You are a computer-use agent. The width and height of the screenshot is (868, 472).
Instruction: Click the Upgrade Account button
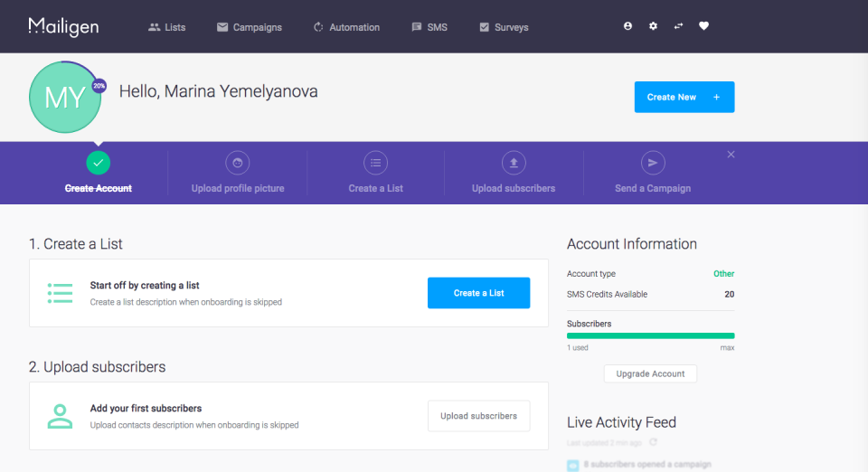[650, 373]
